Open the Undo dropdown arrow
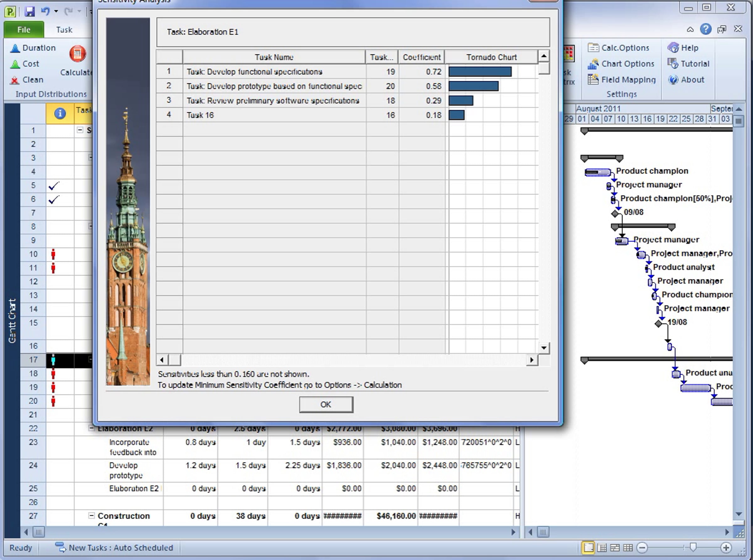The image size is (753, 560). (56, 12)
